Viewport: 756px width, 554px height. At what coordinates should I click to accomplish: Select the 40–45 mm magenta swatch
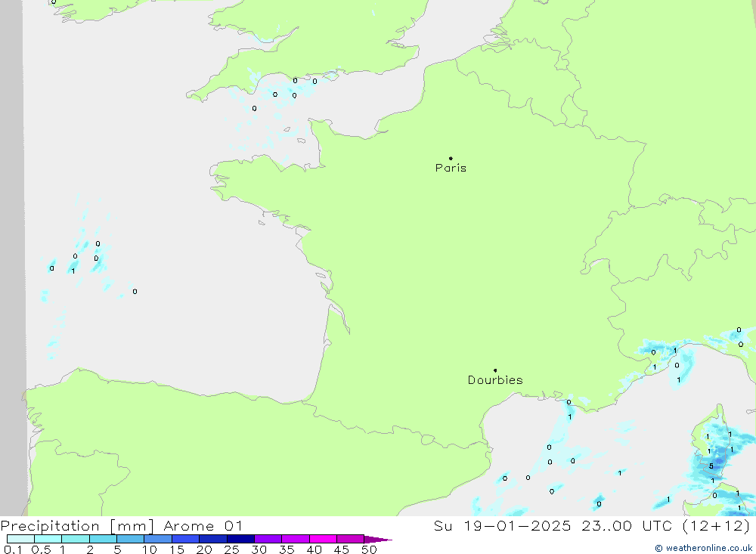323,539
